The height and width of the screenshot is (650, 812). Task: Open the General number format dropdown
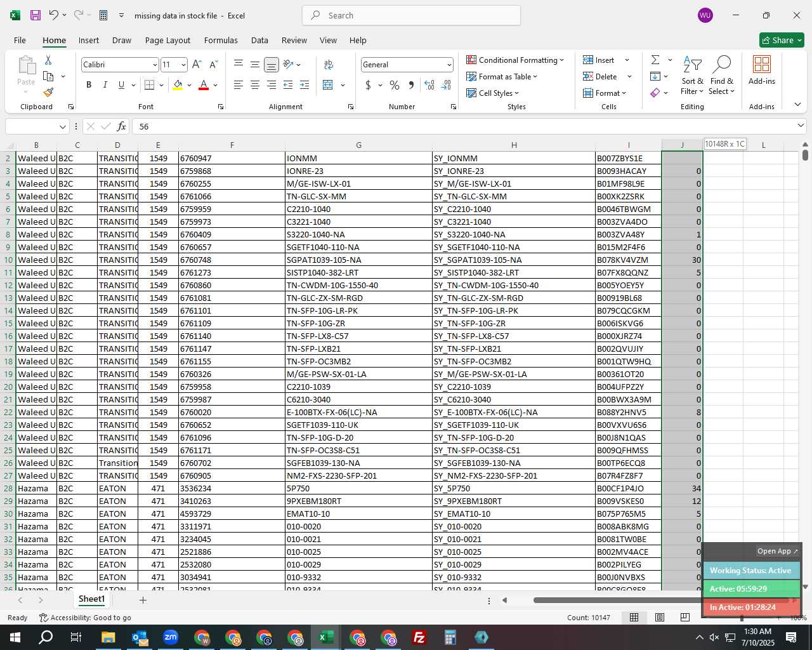click(449, 65)
